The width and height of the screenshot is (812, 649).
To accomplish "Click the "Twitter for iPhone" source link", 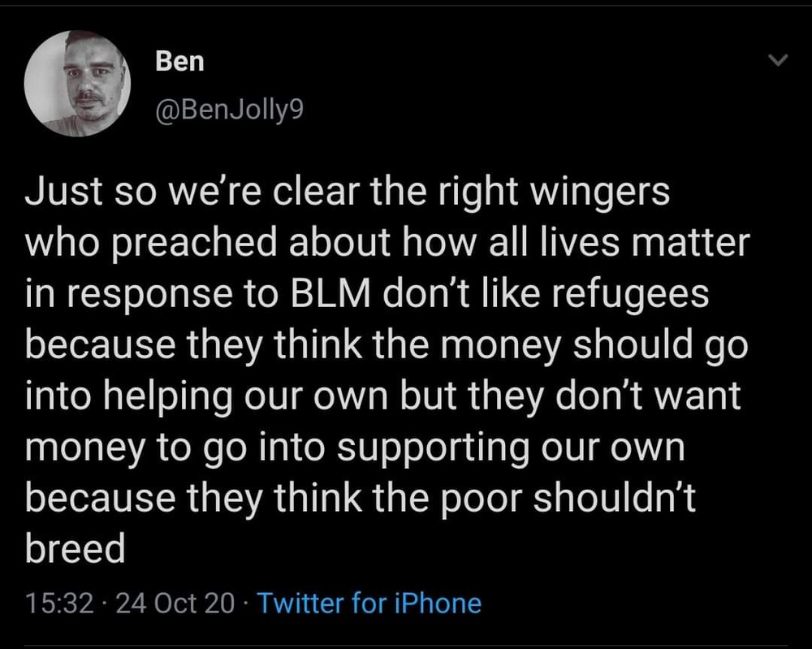I will point(369,604).
